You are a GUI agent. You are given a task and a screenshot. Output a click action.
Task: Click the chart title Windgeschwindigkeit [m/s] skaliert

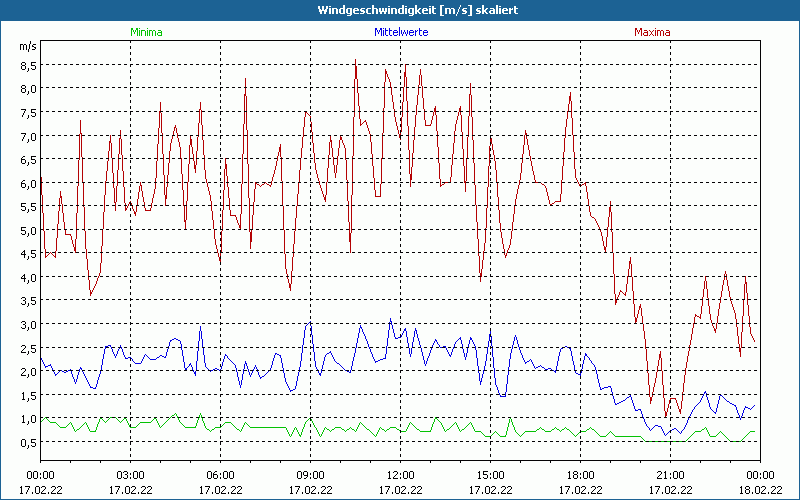418,10
